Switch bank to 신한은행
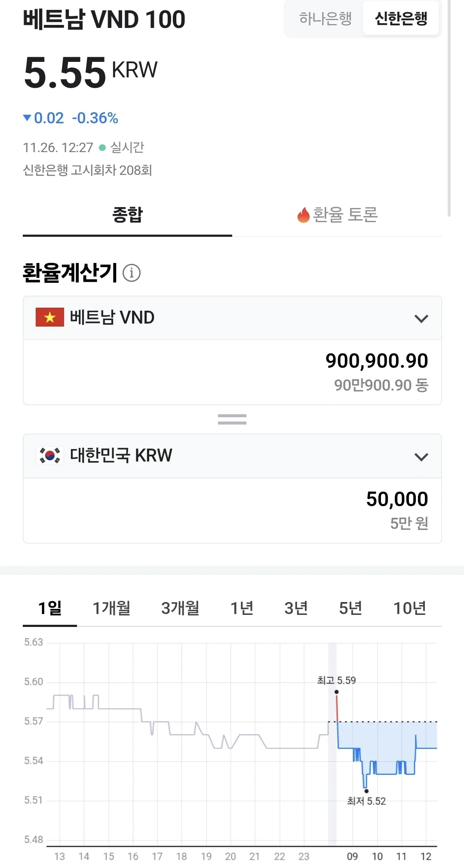The height and width of the screenshot is (868, 464). tap(401, 18)
